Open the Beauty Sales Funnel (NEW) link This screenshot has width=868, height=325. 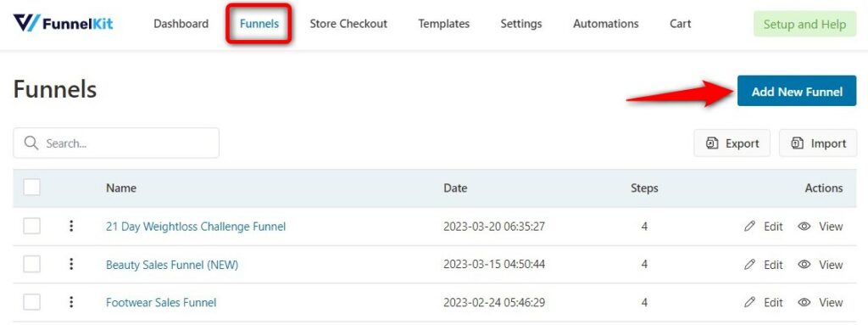coord(172,265)
